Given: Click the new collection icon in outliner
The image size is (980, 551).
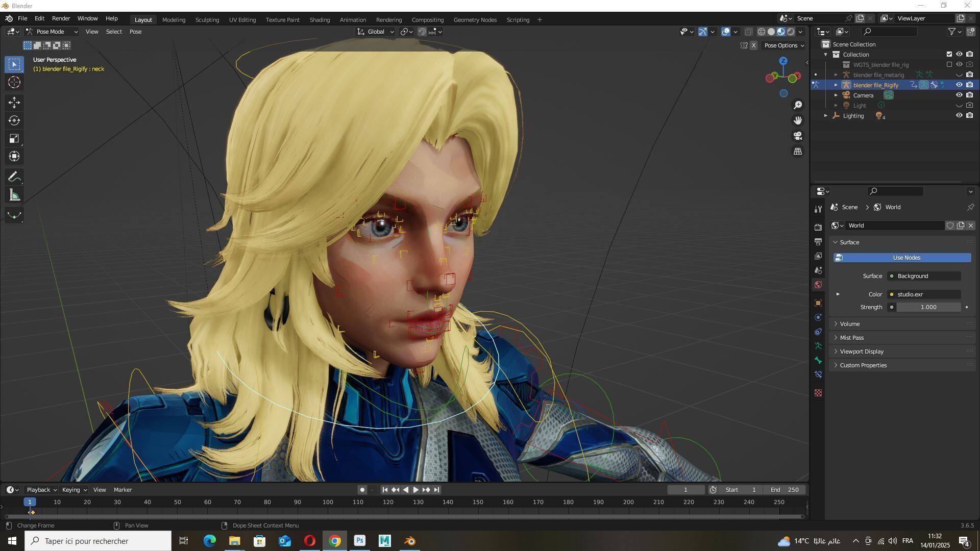Looking at the screenshot, I should coord(970,32).
